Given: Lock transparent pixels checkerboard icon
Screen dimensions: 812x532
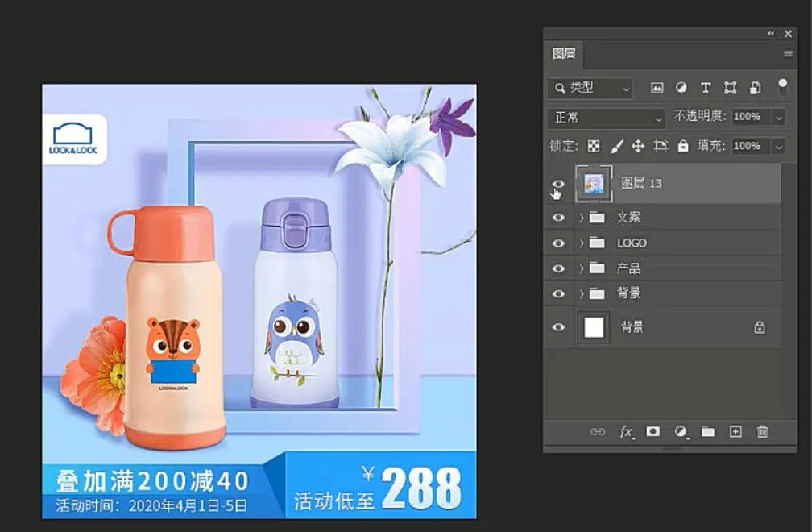Looking at the screenshot, I should tap(594, 146).
